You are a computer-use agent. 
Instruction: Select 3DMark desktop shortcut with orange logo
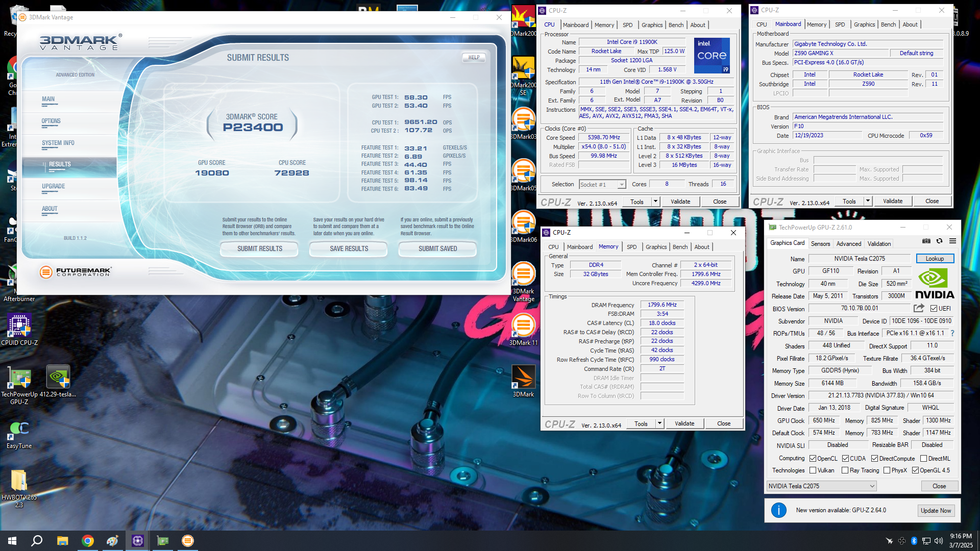pyautogui.click(x=524, y=381)
